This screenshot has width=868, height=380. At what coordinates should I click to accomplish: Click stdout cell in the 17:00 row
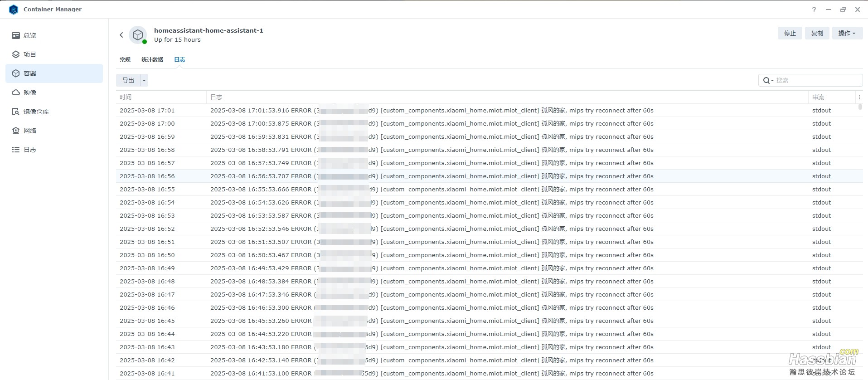point(821,123)
